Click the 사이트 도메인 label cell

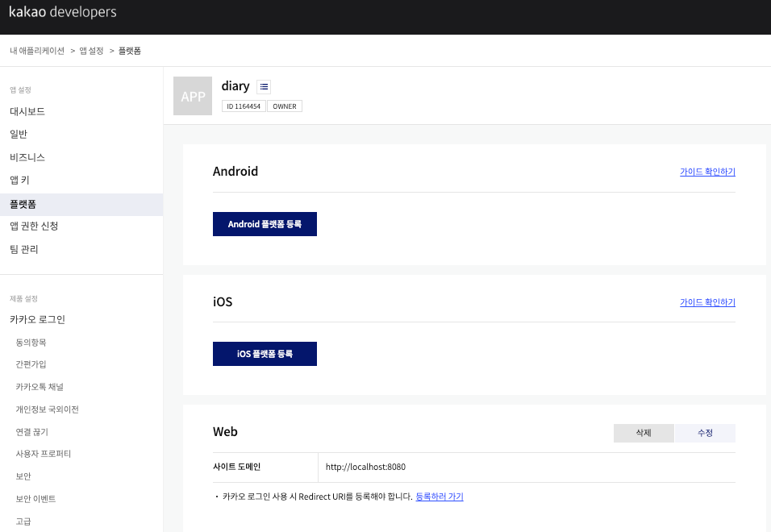(x=265, y=468)
